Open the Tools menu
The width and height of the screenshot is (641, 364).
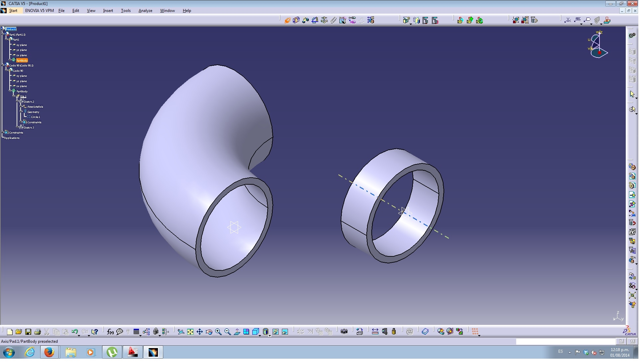pos(126,11)
